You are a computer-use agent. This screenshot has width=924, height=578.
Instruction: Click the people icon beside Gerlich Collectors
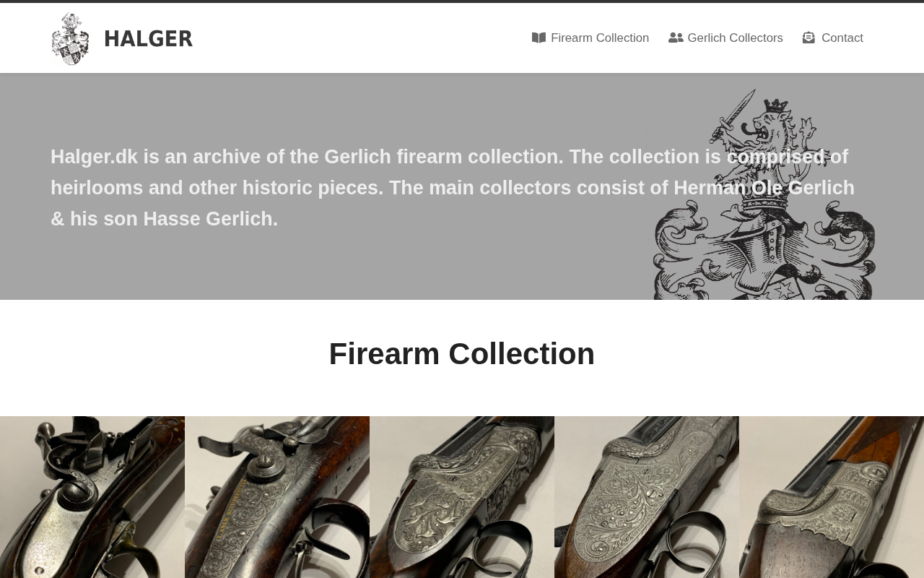tap(676, 38)
